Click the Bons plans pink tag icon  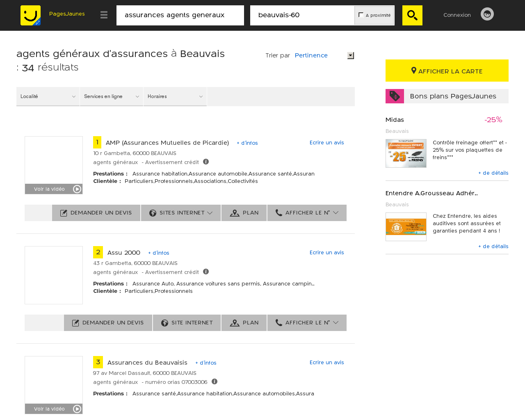(x=395, y=96)
